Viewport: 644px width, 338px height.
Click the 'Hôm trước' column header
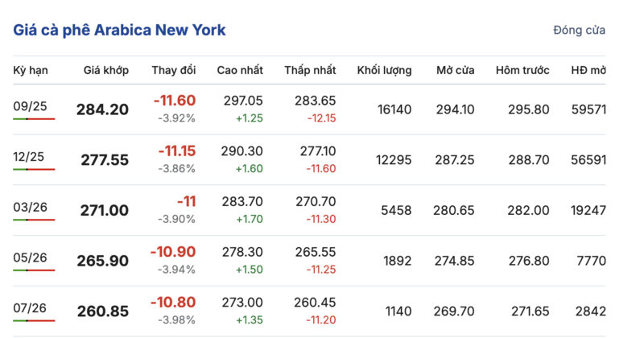(522, 70)
